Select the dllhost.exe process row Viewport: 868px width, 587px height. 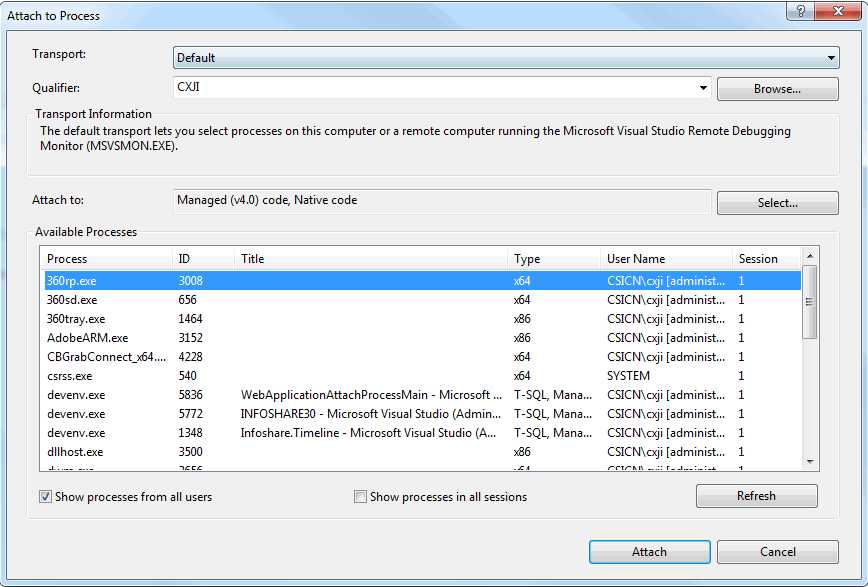pos(422,452)
